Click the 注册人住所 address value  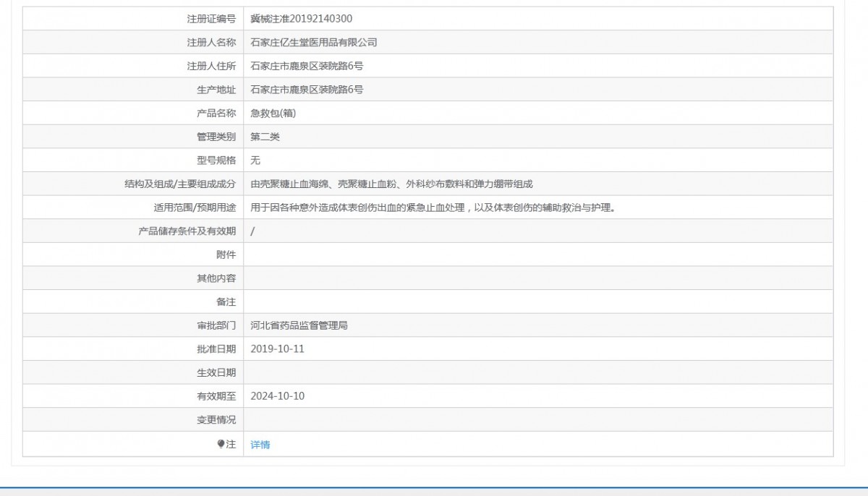pyautogui.click(x=307, y=66)
